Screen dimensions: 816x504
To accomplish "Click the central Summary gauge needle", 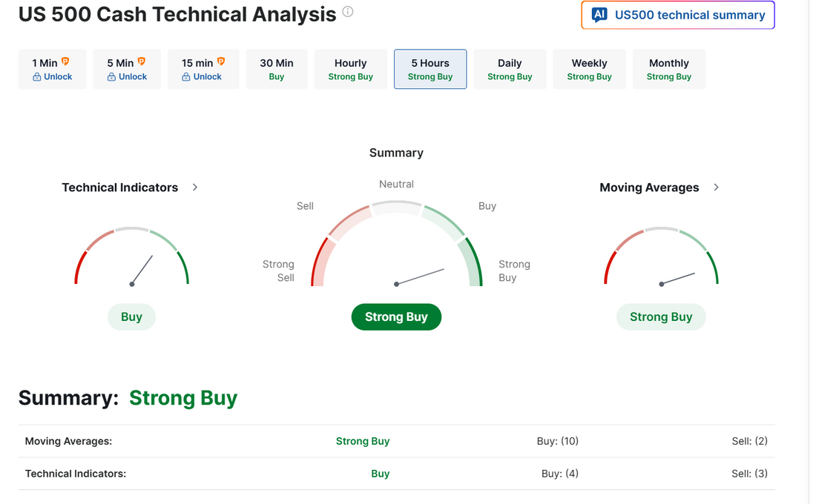I will [x=420, y=276].
